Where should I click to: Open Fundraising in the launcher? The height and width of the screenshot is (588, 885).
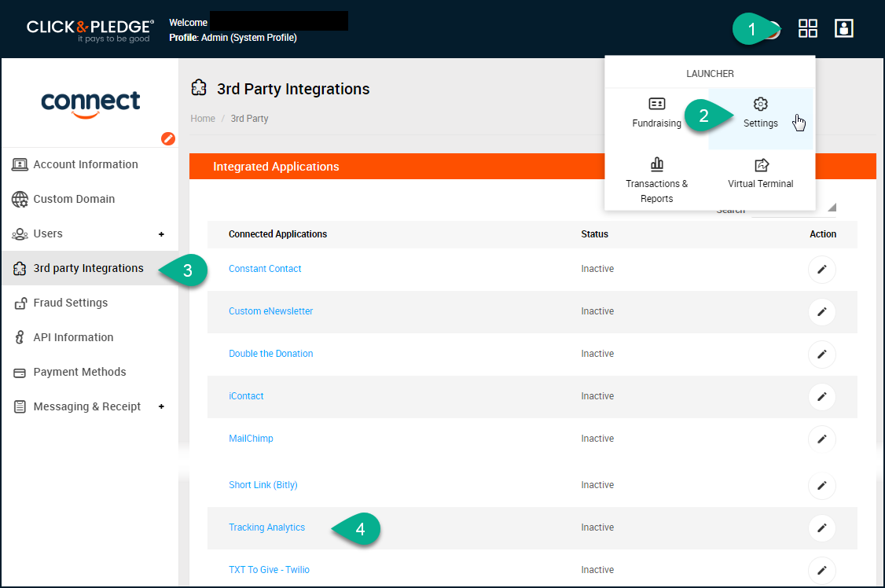[x=656, y=113]
